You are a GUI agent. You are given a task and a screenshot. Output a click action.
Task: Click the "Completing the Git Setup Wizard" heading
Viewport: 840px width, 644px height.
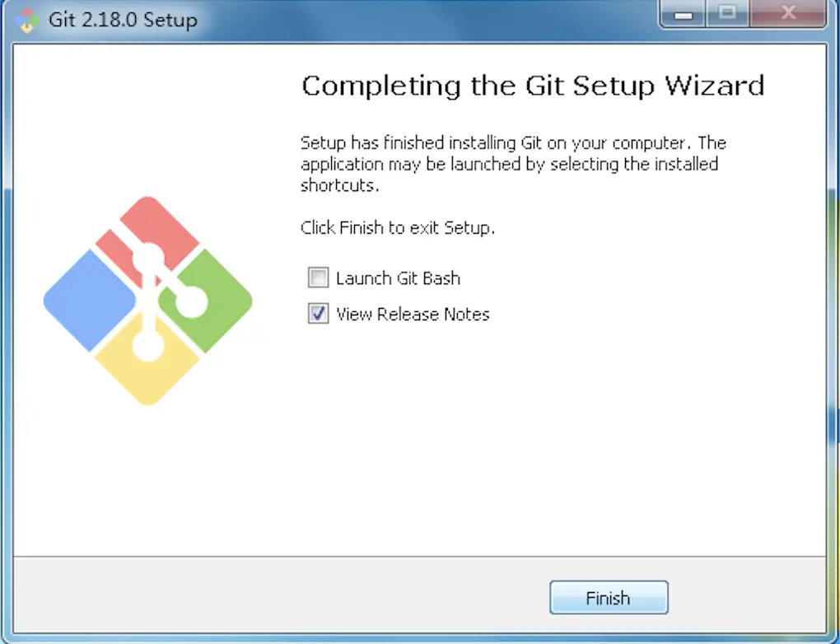[533, 86]
